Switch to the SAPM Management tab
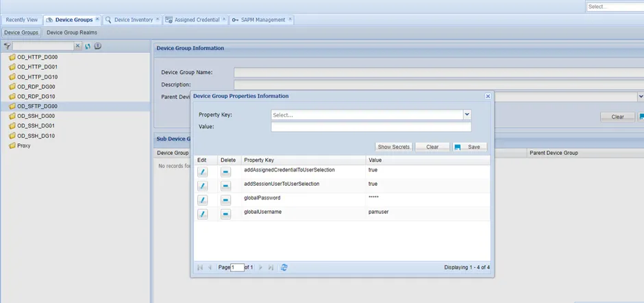This screenshot has height=303, width=644. point(263,20)
